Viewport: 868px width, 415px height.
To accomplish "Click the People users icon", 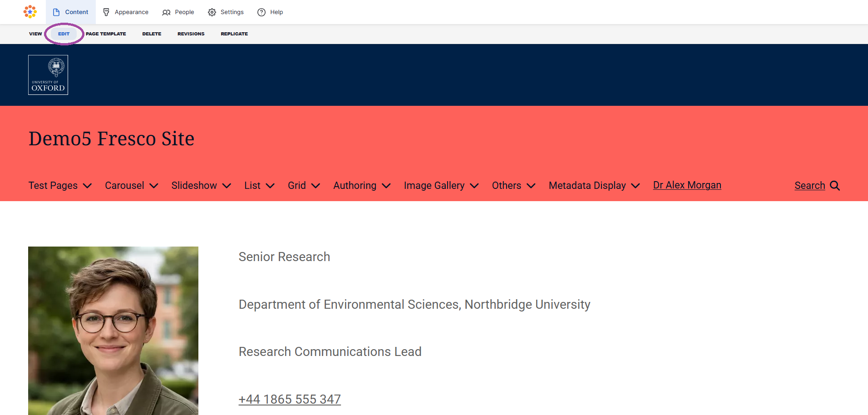I will click(166, 12).
